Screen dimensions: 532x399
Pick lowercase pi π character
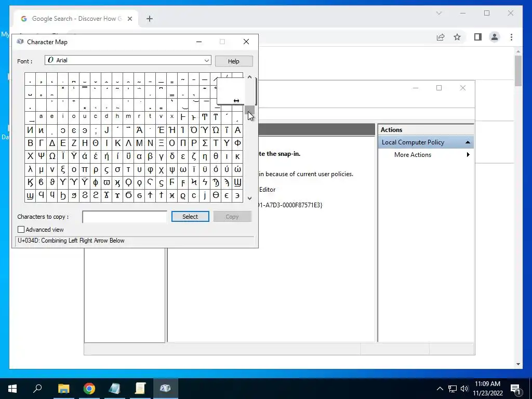(85, 169)
